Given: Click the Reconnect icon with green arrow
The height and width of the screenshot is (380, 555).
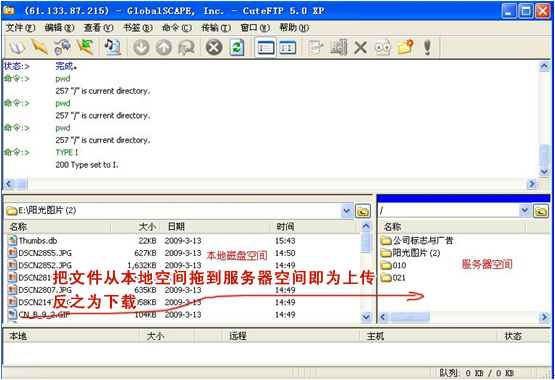Looking at the screenshot, I should (x=85, y=47).
